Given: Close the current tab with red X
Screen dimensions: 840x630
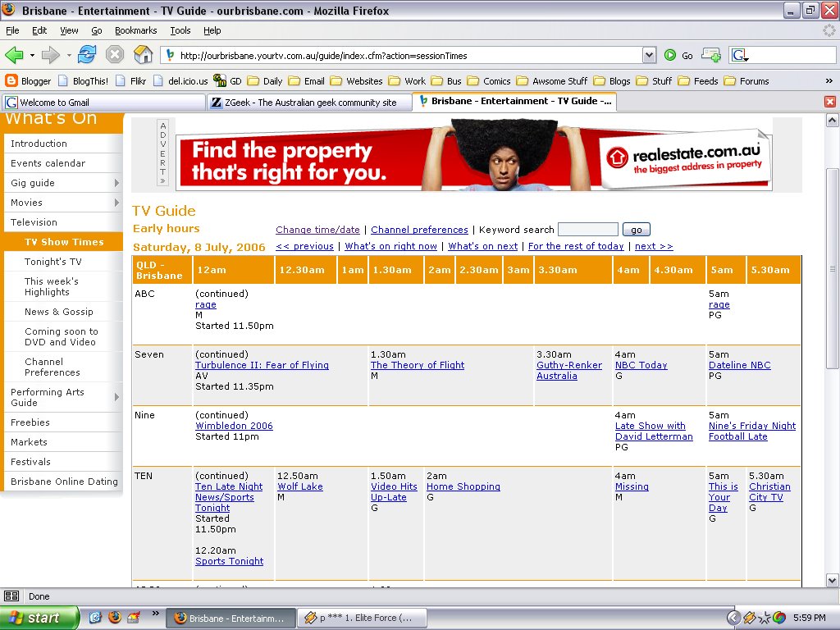Looking at the screenshot, I should click(830, 102).
